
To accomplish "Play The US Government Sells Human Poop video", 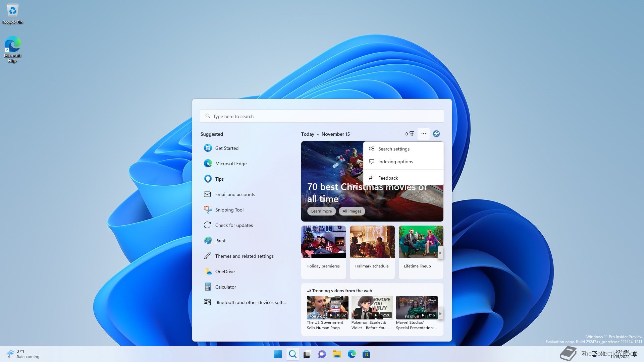I will pyautogui.click(x=327, y=313).
